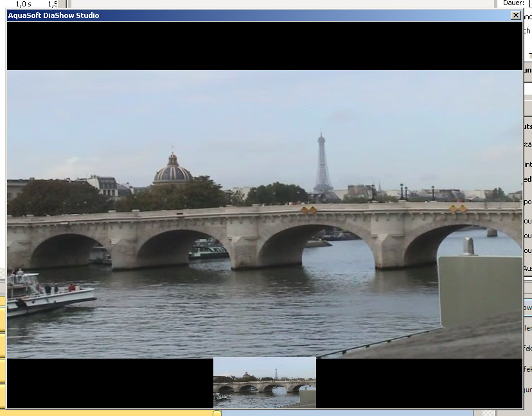
Task: Select the small bridge thumbnail below the preview
Action: [x=264, y=383]
